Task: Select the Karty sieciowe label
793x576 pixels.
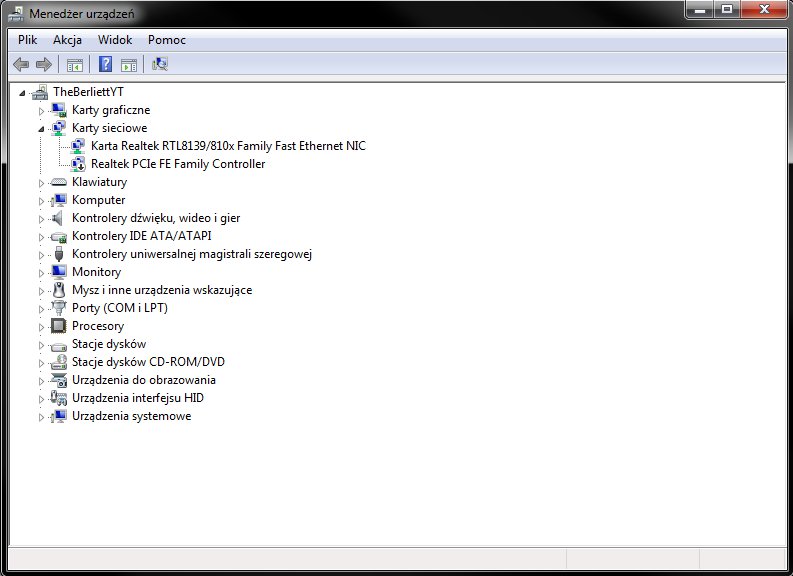Action: point(109,128)
